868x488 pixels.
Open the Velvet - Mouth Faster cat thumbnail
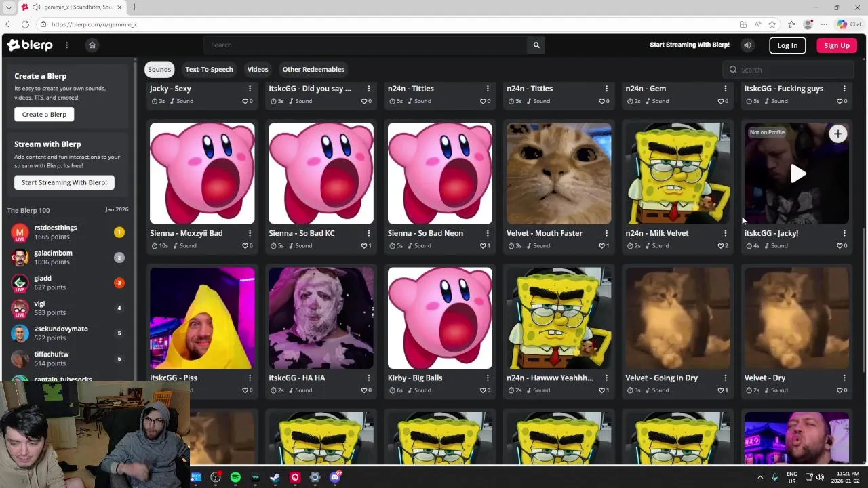point(559,174)
